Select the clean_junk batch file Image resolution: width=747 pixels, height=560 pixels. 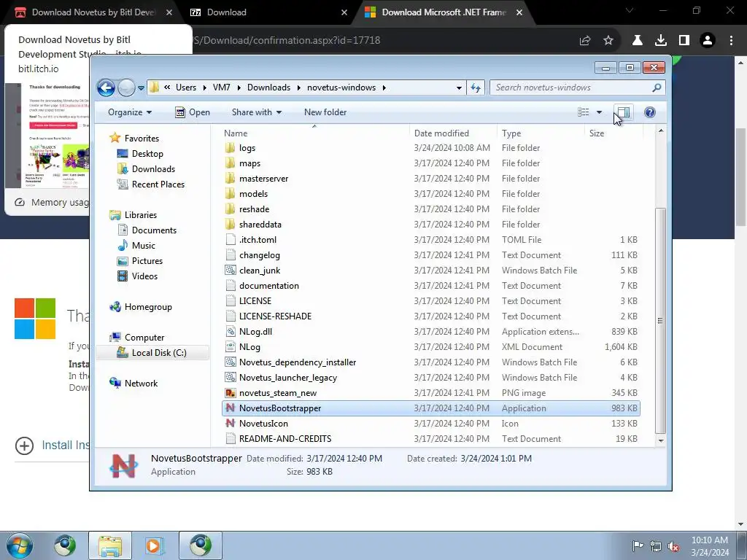260,271
